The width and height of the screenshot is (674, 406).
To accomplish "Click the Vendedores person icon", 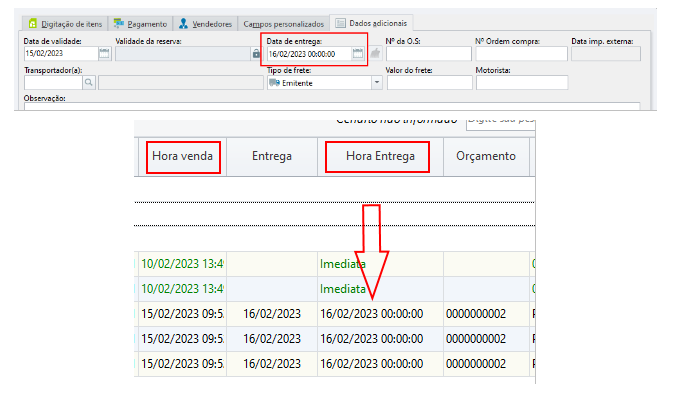I will (184, 23).
